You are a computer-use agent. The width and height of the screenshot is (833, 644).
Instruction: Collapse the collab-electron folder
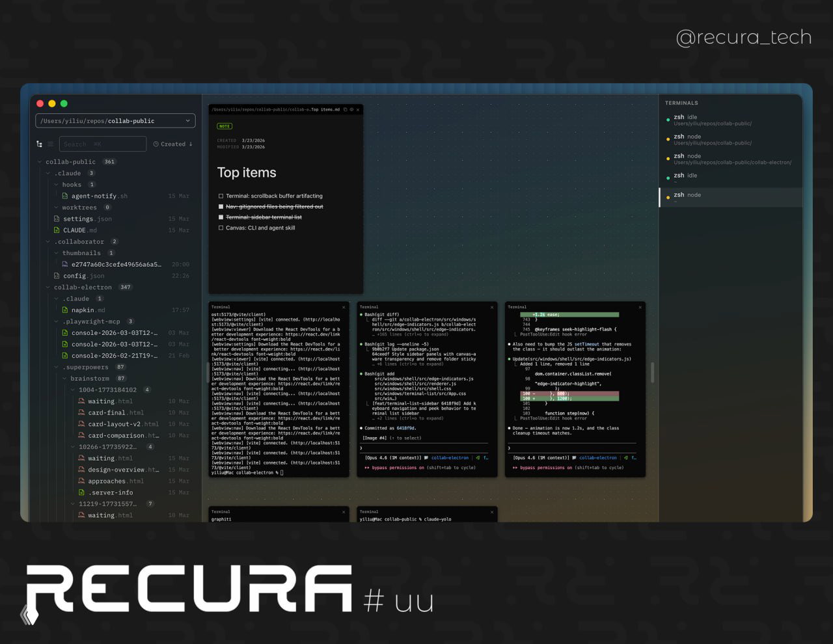[48, 288]
